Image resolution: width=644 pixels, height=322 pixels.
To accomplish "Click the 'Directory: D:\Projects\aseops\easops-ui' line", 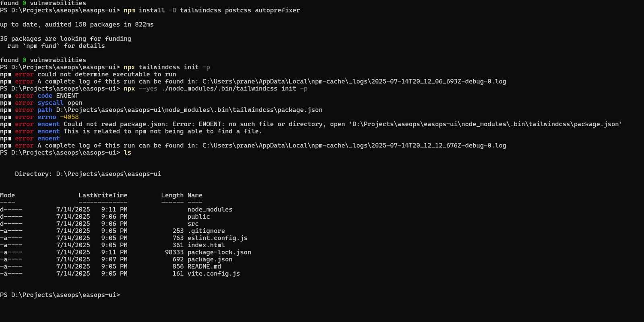I will point(88,174).
